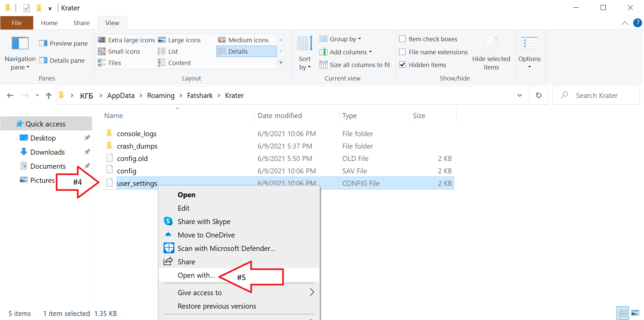Switch to large thumbnails view in status bar
This screenshot has height=320, width=644.
click(x=635, y=313)
